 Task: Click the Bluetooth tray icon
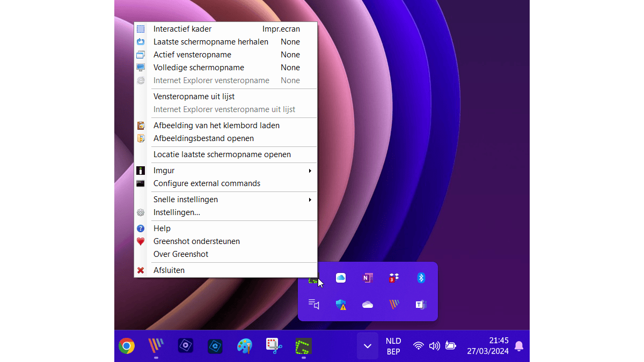(x=421, y=278)
